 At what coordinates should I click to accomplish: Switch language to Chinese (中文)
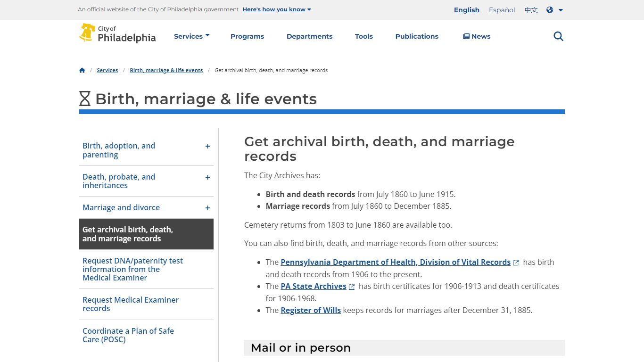coord(531,10)
